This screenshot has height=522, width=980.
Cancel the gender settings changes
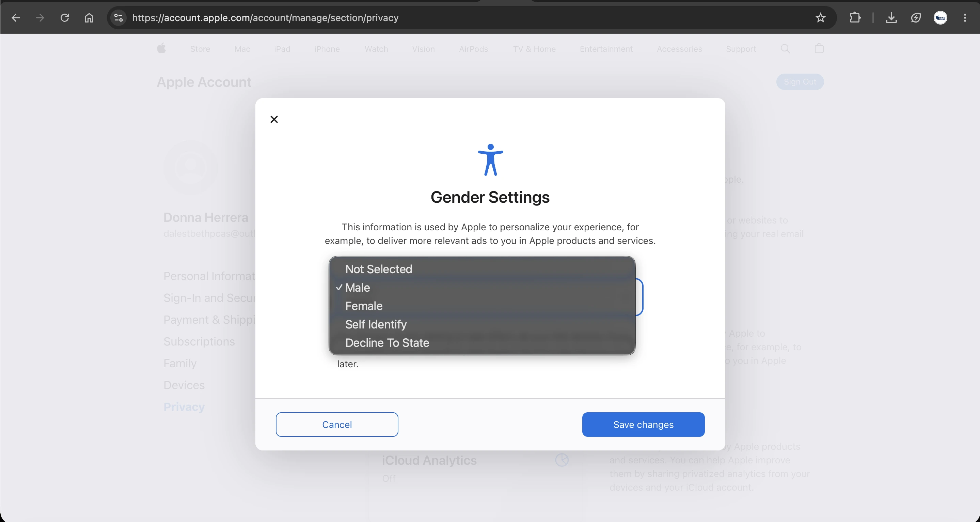(337, 425)
